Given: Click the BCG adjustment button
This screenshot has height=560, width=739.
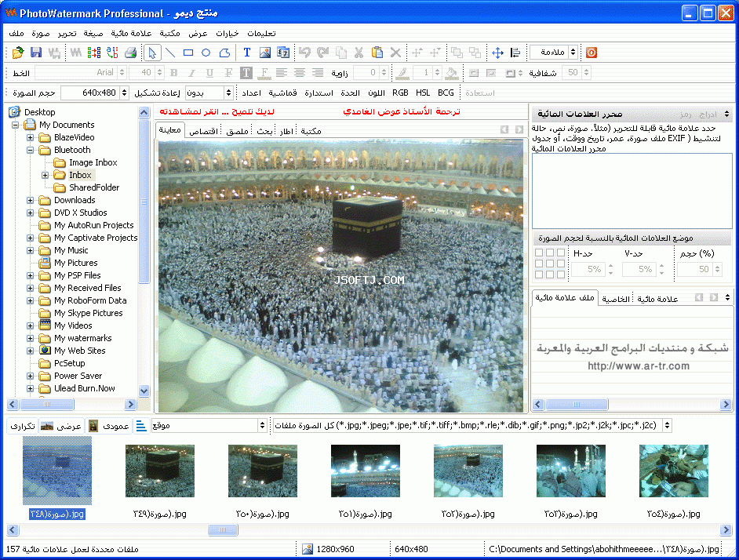Looking at the screenshot, I should pos(446,93).
